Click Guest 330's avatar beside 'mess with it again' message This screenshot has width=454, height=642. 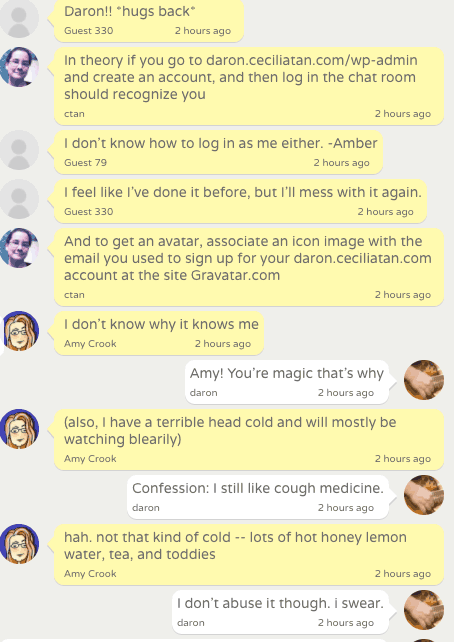click(19, 199)
